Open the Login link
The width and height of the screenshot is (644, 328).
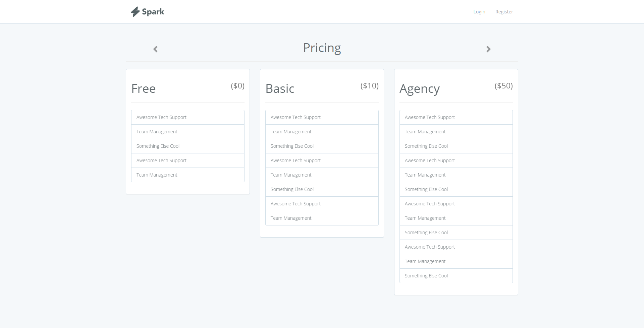tap(479, 12)
